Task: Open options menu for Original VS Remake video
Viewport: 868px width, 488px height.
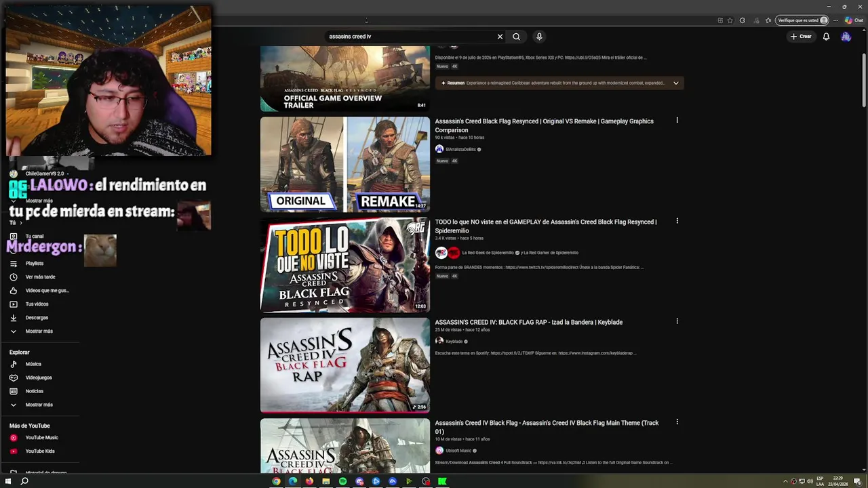Action: click(x=677, y=121)
